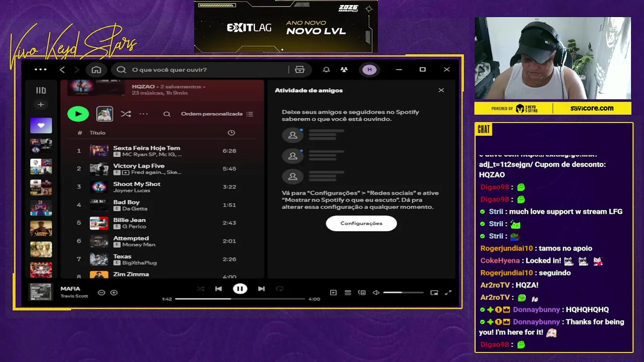Click the now playing album cover thumbnail
This screenshot has height=362, width=644.
pyautogui.click(x=41, y=292)
